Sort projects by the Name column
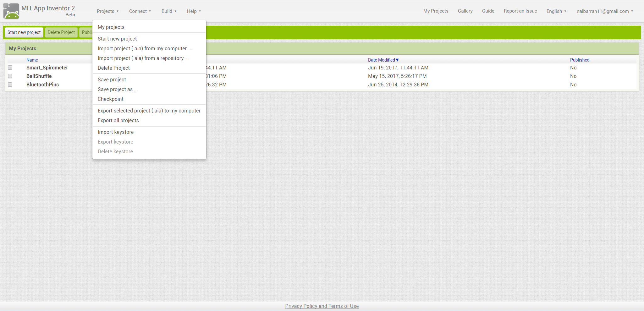 [32, 60]
